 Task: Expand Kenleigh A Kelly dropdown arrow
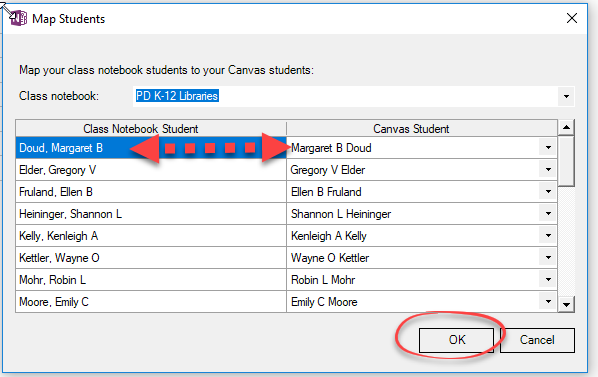point(548,236)
